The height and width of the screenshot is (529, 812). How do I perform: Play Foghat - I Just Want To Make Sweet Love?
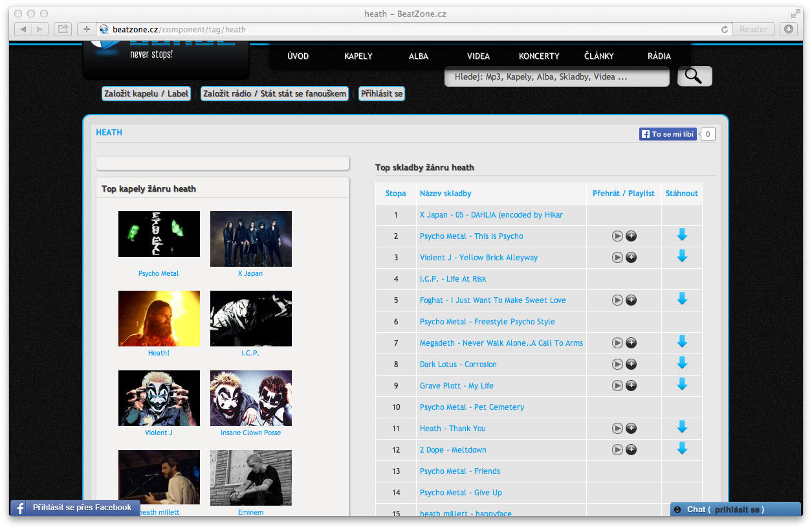coord(617,300)
